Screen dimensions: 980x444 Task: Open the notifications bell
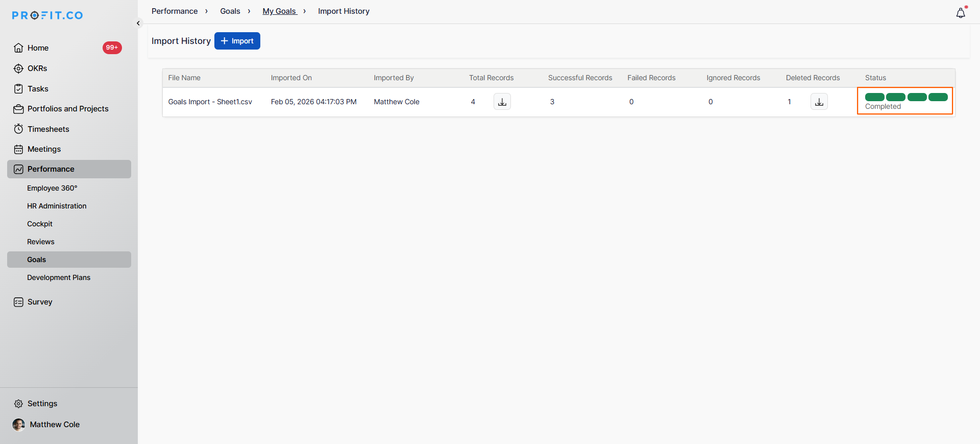pyautogui.click(x=961, y=13)
